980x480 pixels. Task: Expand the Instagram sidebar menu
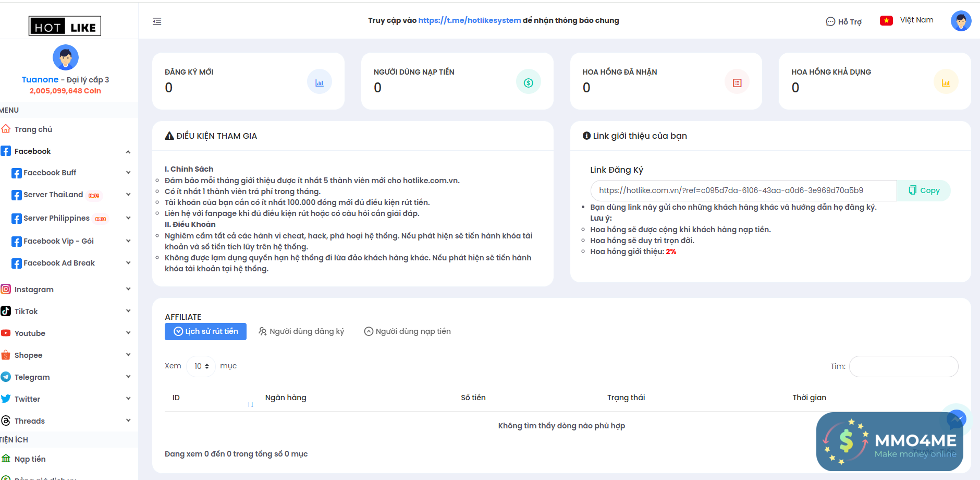128,289
